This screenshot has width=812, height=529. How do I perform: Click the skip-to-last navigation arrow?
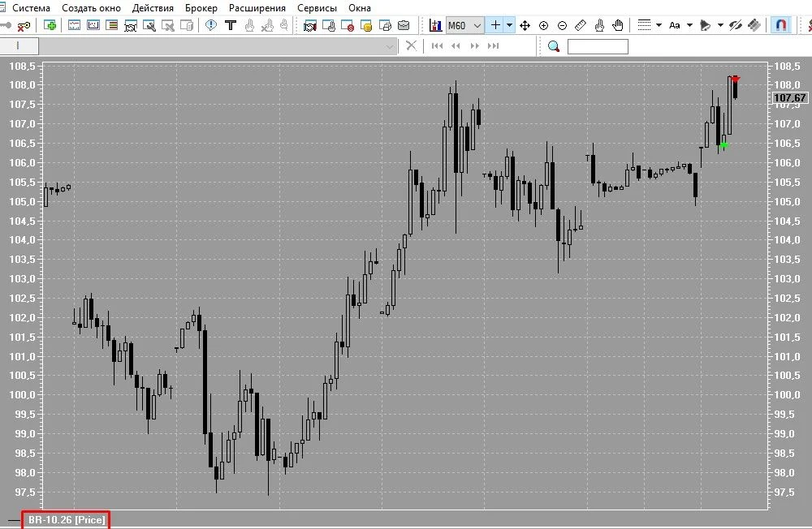pos(494,46)
